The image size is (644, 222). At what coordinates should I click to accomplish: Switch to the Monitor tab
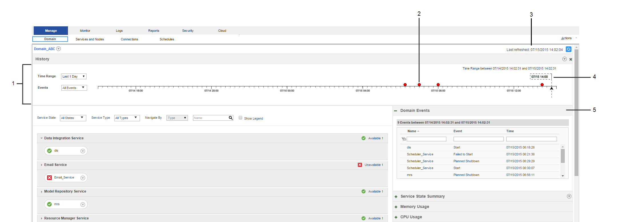point(85,31)
